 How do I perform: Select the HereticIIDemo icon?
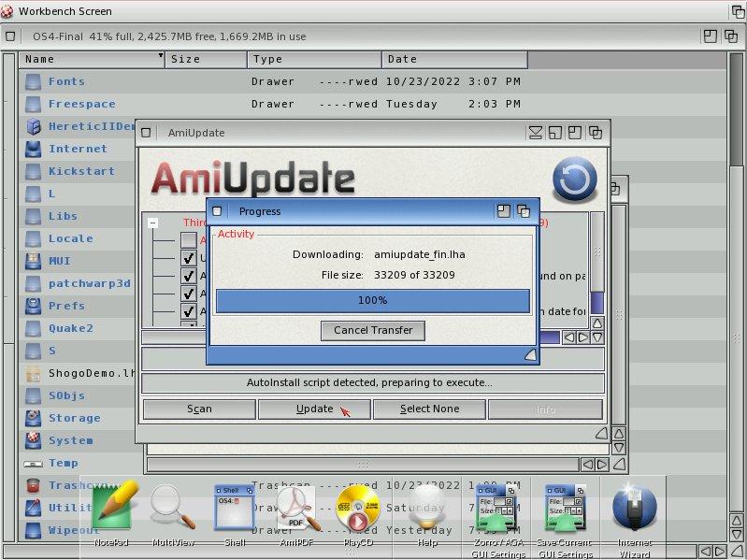point(33,126)
